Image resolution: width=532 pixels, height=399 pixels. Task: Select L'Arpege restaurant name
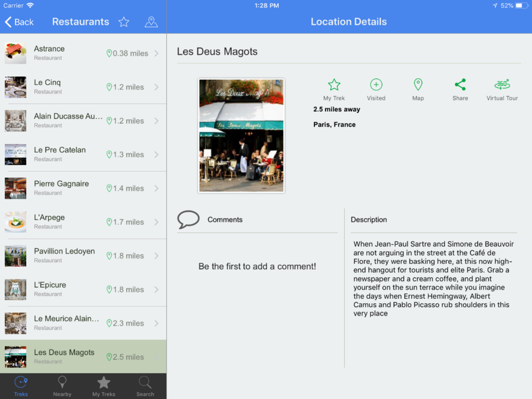[x=49, y=218]
